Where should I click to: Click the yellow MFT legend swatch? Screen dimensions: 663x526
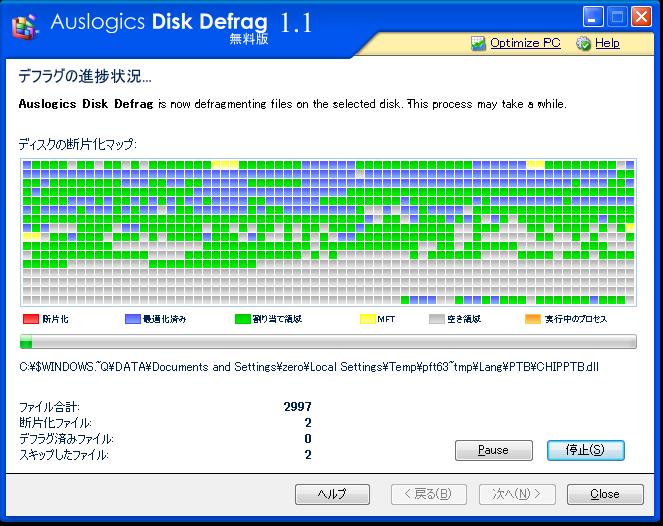click(366, 319)
